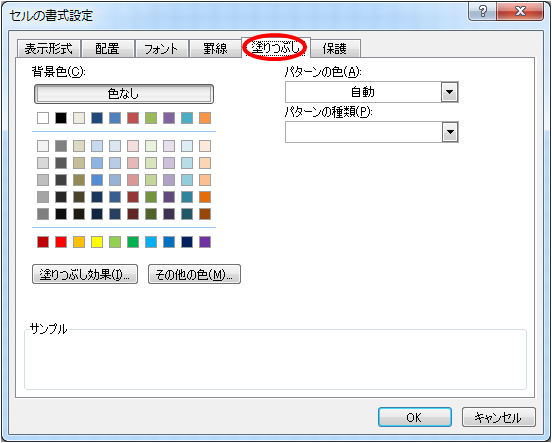Click the サンプル group label
This screenshot has height=443, width=552.
pyautogui.click(x=49, y=329)
